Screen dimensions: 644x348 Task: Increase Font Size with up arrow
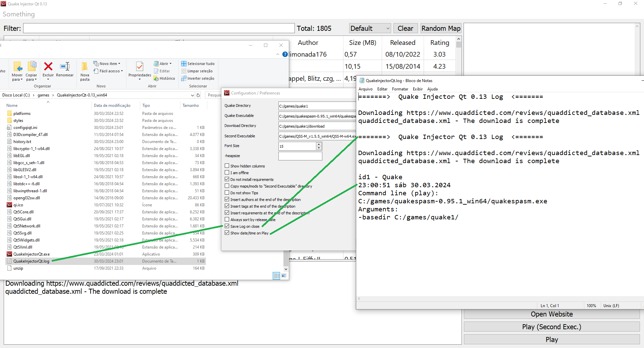(319, 144)
